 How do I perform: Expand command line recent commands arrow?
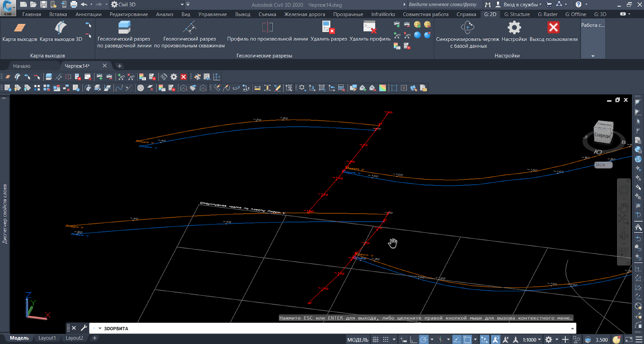[x=100, y=328]
